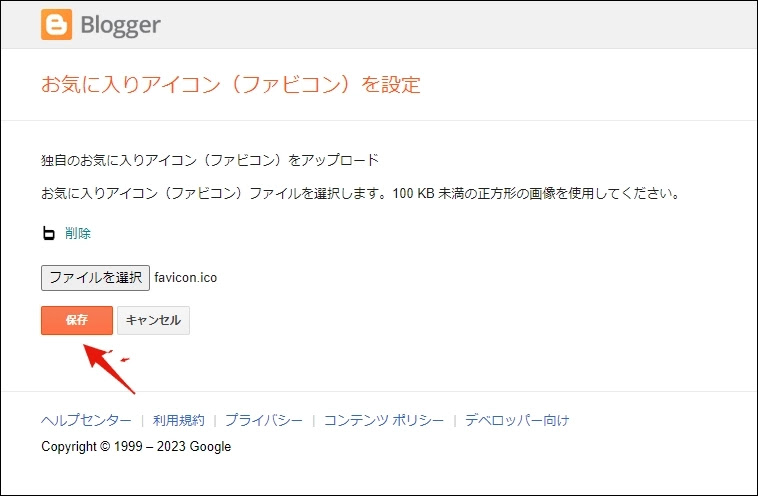Cancel with the キャンセル button

coord(153,320)
